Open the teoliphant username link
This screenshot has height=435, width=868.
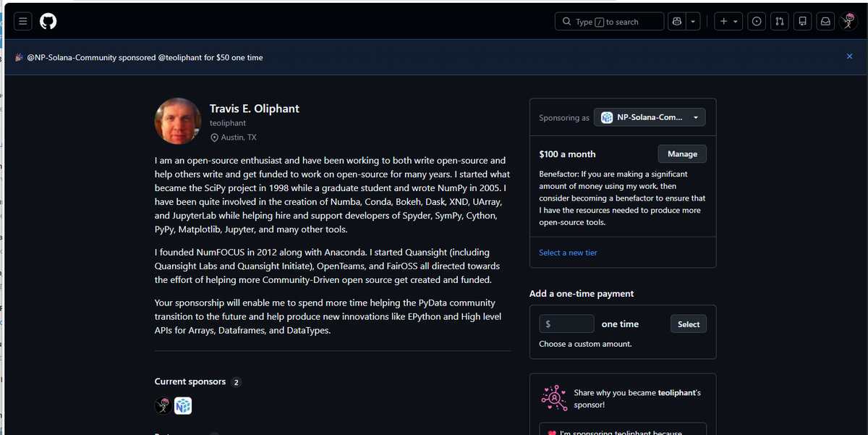click(x=228, y=124)
